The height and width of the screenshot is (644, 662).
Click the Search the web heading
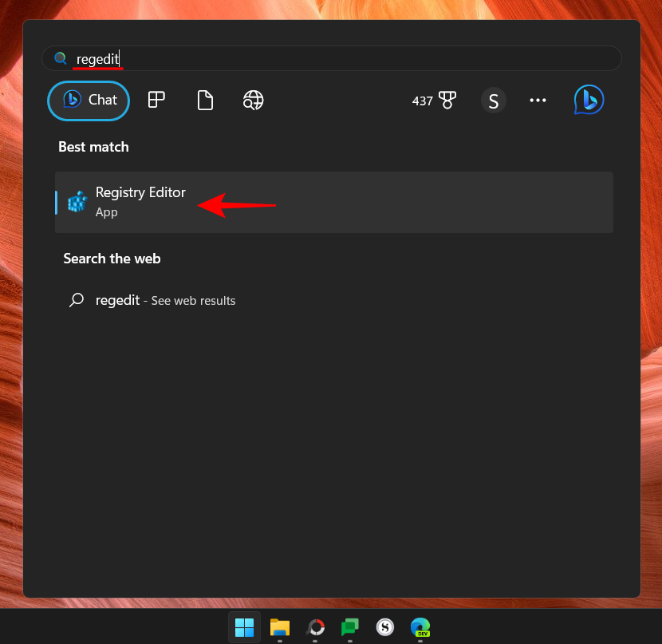tap(112, 259)
